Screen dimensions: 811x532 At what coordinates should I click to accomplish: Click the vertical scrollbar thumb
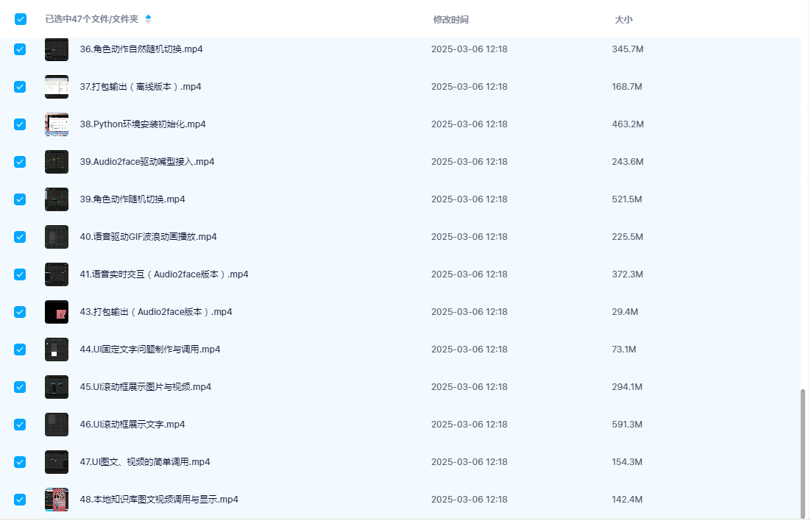tap(803, 453)
